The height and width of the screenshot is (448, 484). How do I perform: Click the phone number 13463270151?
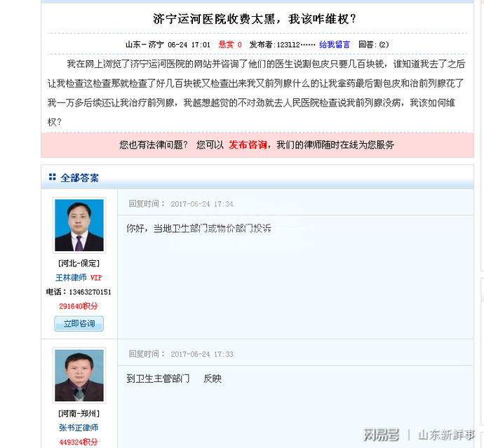pos(90,292)
